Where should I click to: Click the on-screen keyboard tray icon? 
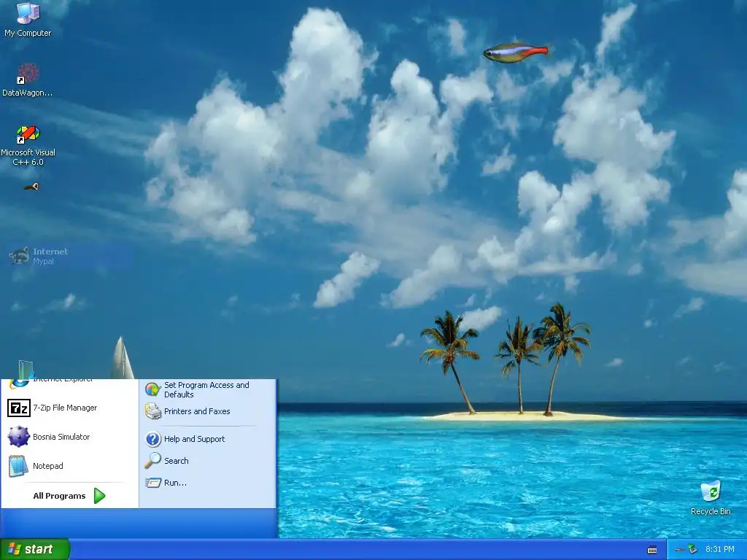tap(652, 550)
